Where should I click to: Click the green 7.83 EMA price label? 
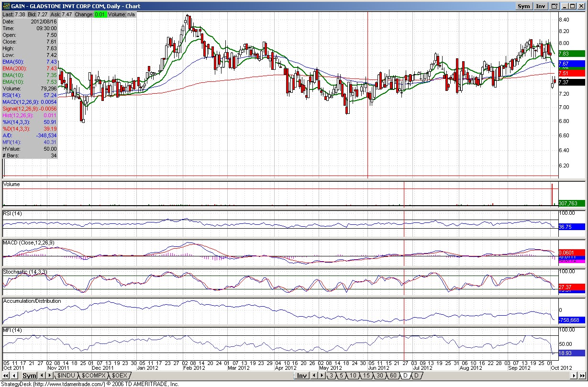571,54
